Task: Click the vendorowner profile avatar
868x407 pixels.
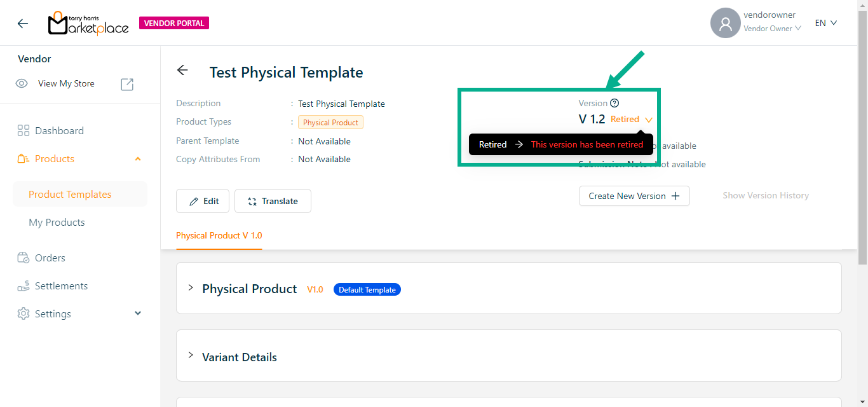Action: coord(725,24)
